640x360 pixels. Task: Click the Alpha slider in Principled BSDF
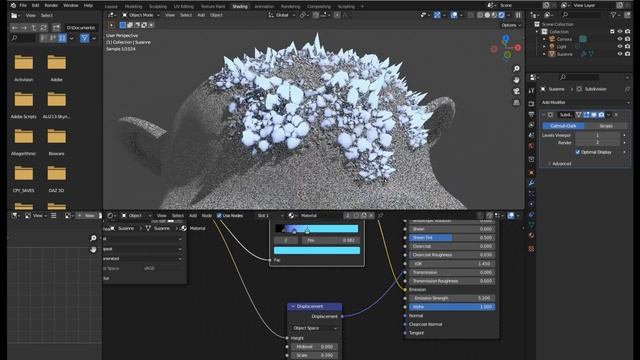[452, 307]
